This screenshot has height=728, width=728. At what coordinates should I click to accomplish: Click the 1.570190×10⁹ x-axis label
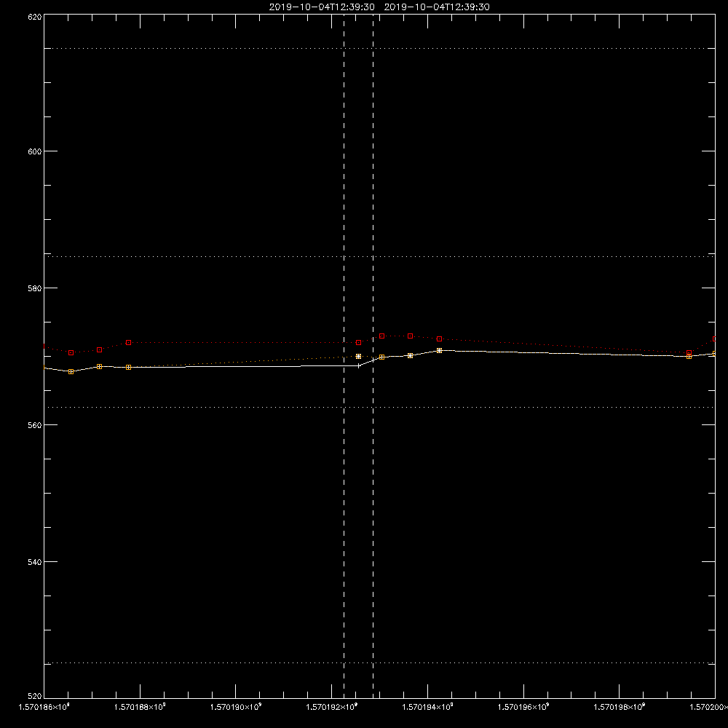236,707
